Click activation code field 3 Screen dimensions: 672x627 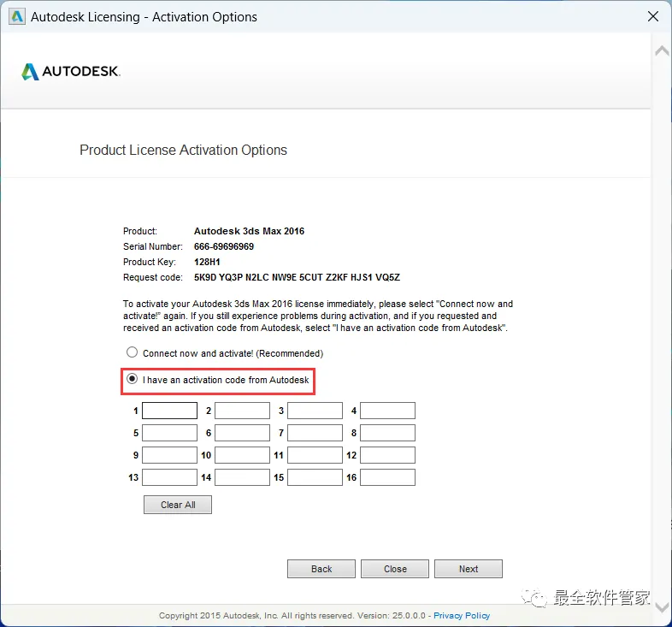pos(315,411)
